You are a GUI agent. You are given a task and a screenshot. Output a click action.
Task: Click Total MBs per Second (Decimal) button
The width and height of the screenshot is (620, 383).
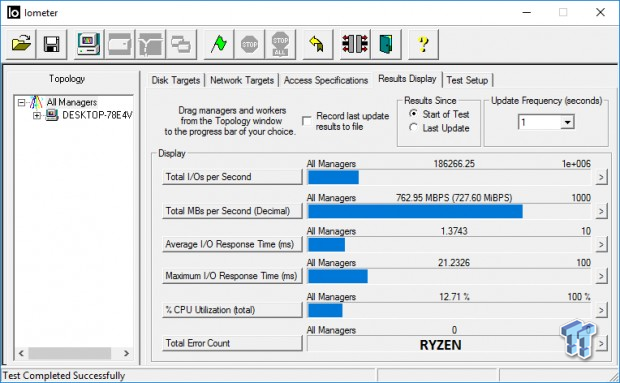(232, 211)
